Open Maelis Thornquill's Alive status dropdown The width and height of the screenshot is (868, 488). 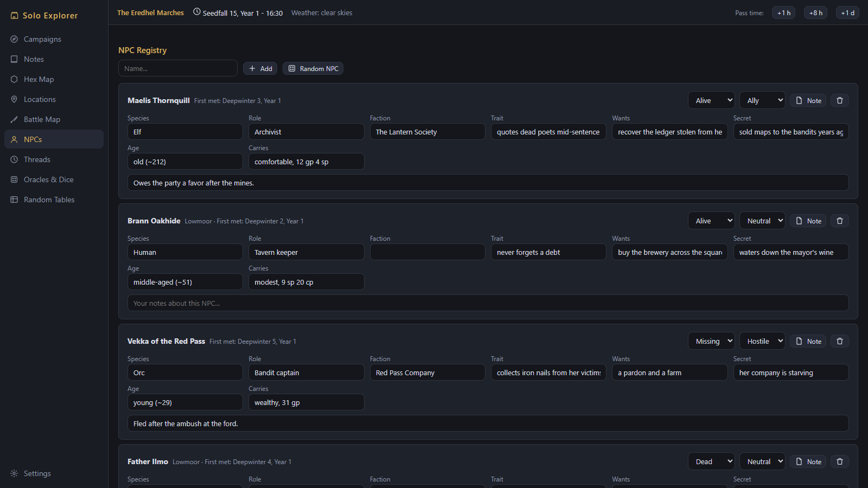coord(712,100)
